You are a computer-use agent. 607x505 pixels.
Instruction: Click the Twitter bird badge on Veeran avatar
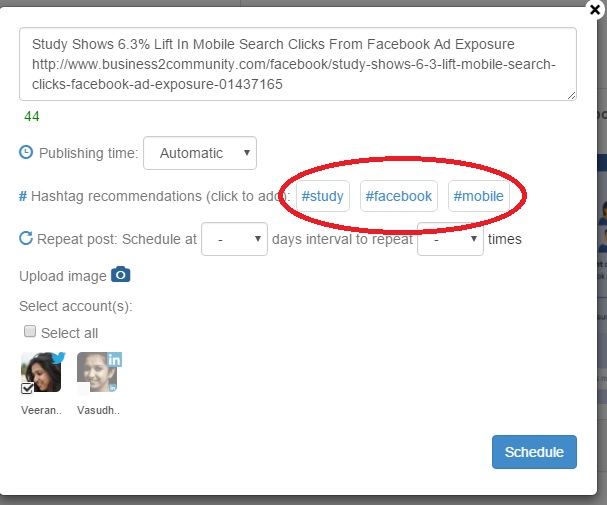pyautogui.click(x=58, y=358)
